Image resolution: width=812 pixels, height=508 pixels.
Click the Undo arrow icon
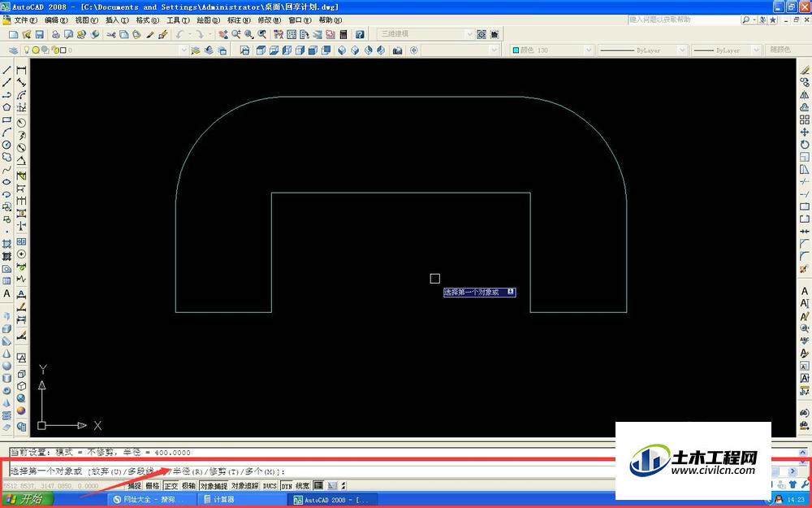point(179,34)
